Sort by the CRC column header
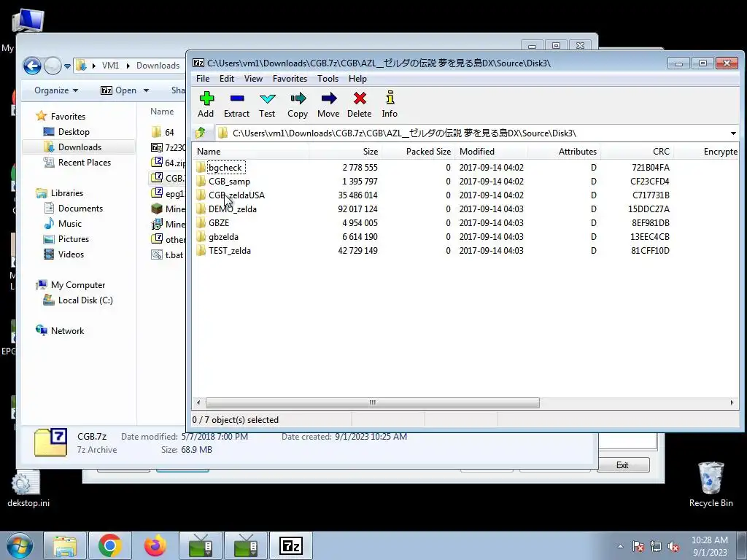Image resolution: width=747 pixels, height=560 pixels. pyautogui.click(x=637, y=152)
